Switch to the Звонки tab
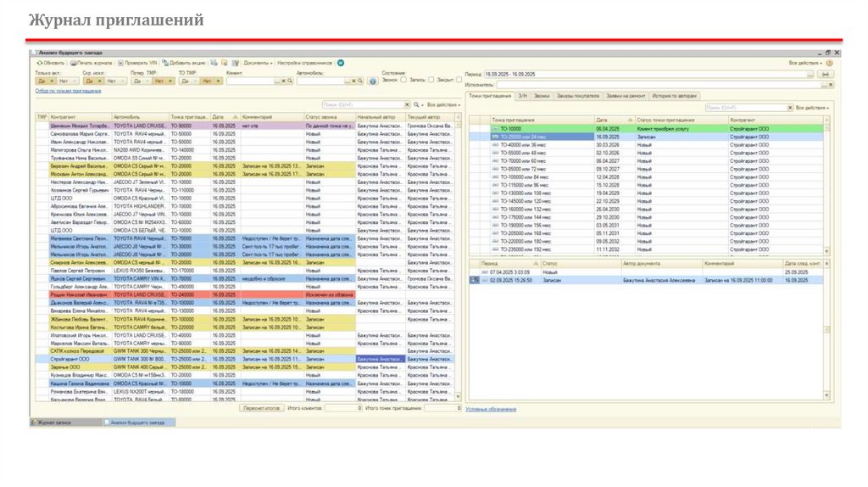 (542, 96)
